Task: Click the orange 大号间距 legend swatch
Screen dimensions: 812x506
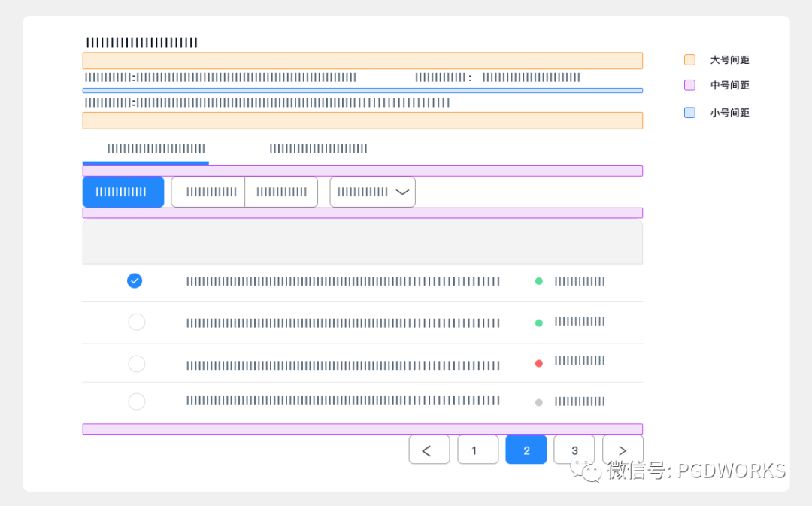Action: click(x=689, y=60)
